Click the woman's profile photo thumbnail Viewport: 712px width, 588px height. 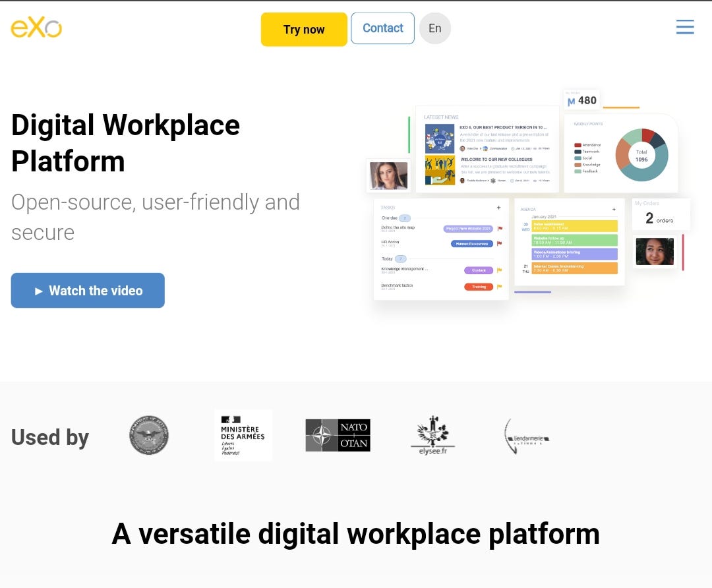[388, 175]
